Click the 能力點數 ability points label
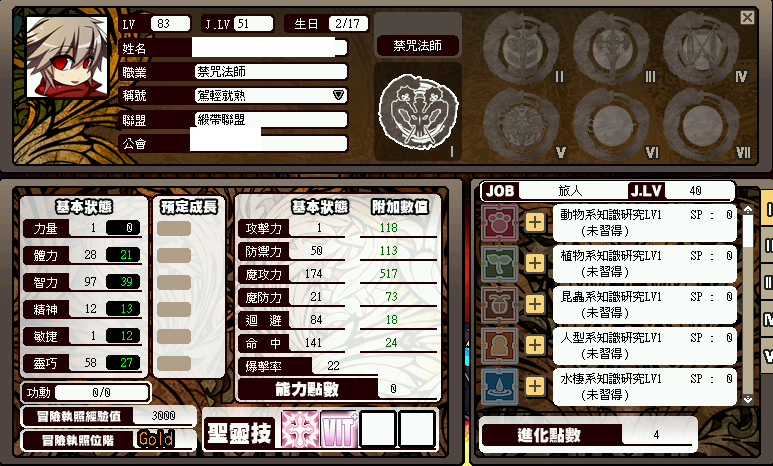Screen dimensions: 773x466 pos(307,389)
